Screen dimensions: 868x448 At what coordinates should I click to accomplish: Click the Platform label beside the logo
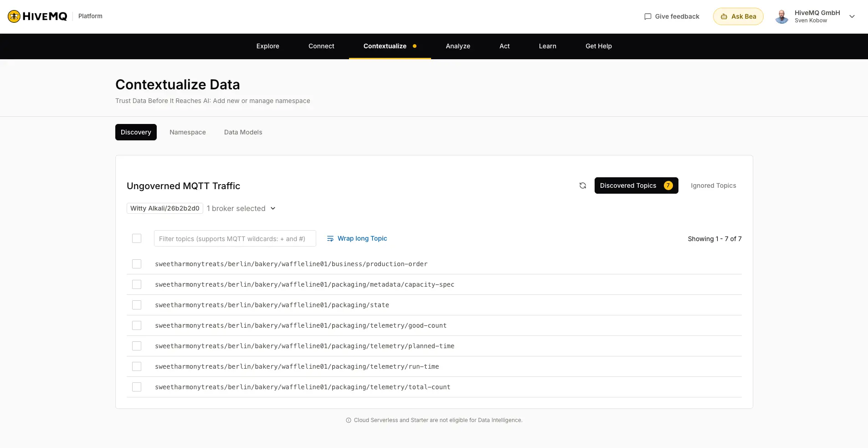coord(90,16)
